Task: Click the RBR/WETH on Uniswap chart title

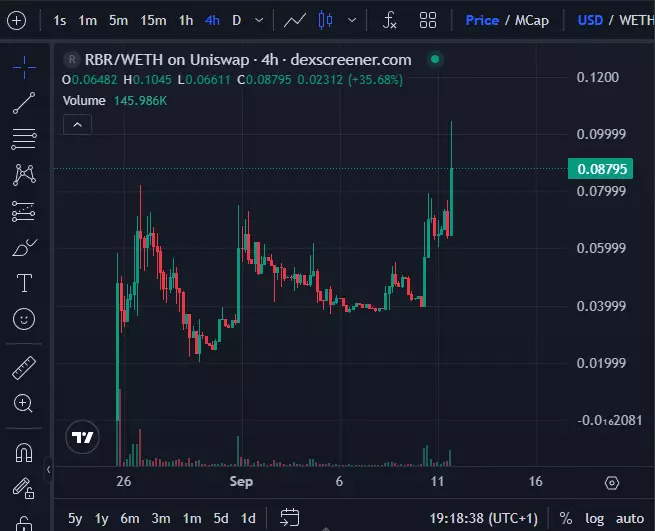Action: [248, 60]
